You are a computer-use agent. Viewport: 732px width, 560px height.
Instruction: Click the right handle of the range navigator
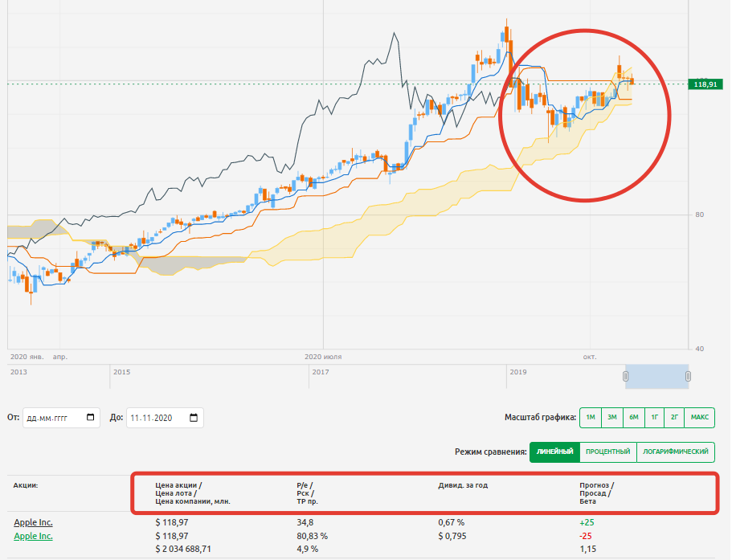point(688,376)
